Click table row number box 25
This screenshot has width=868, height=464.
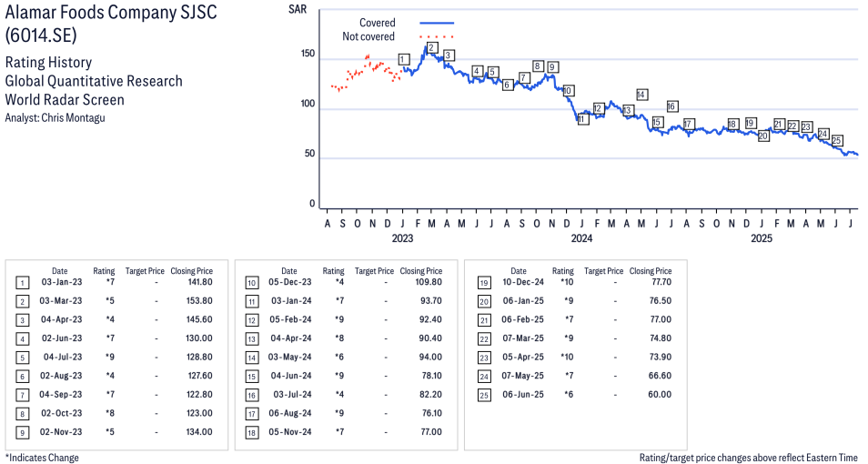(x=484, y=396)
